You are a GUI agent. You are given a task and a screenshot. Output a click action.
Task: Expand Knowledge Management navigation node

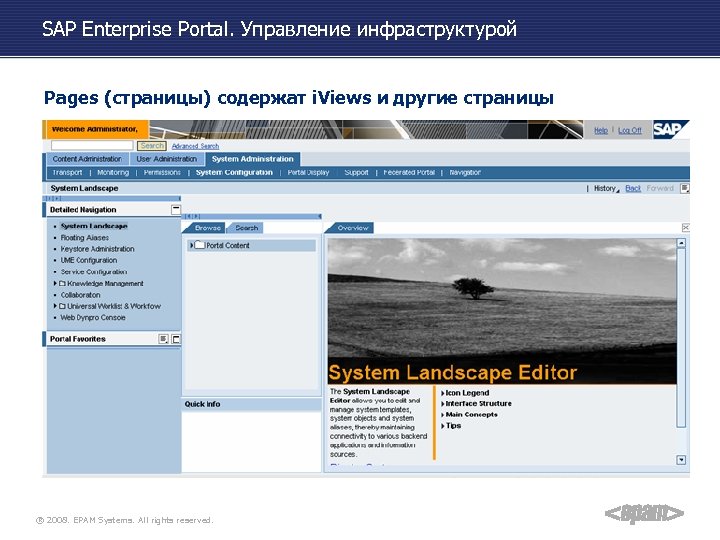(x=55, y=283)
